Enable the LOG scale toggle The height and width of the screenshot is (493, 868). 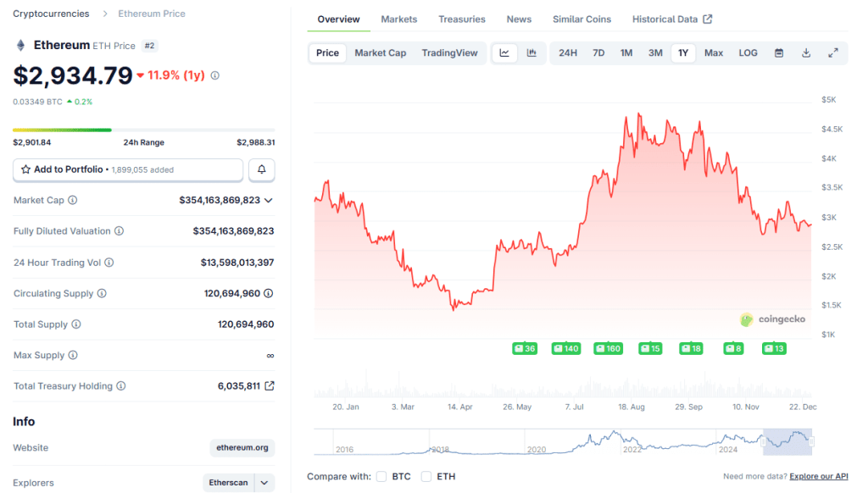[x=748, y=53]
